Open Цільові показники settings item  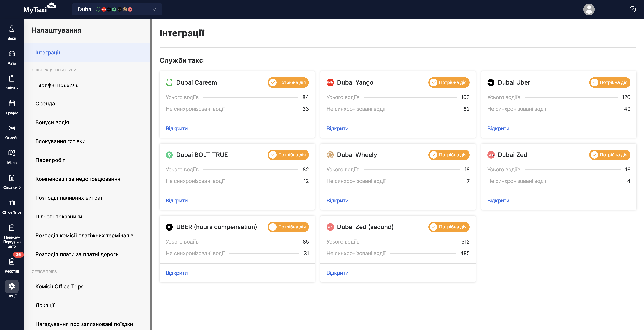point(87,217)
